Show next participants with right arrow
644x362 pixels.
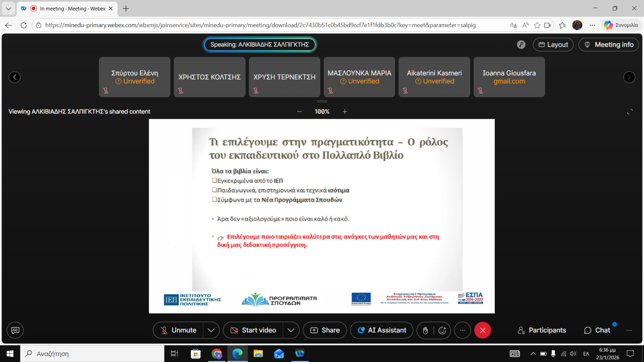pos(629,77)
